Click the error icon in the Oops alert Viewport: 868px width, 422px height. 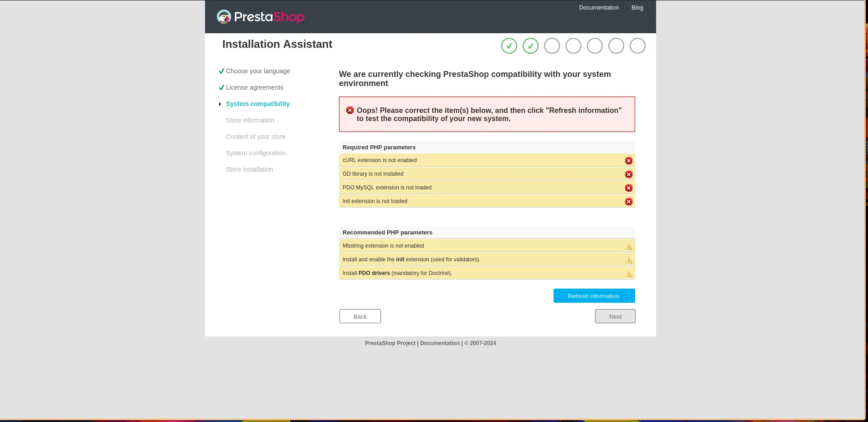[x=350, y=110]
